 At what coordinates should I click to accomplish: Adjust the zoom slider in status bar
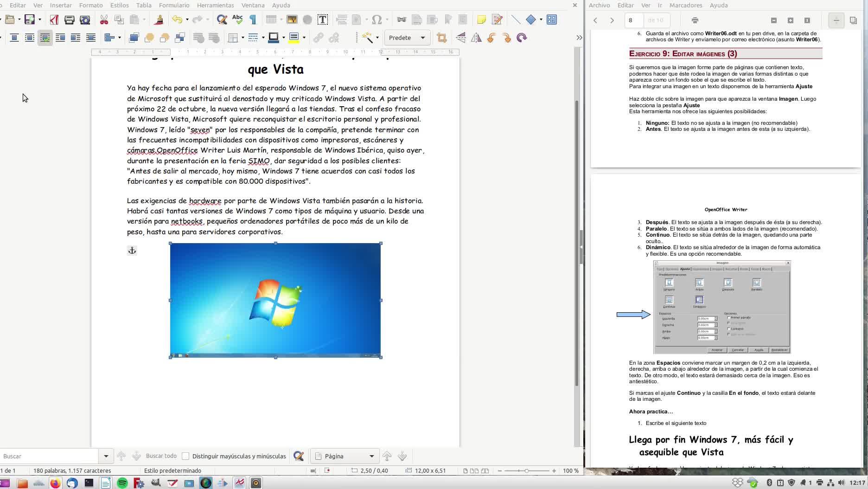point(526,470)
